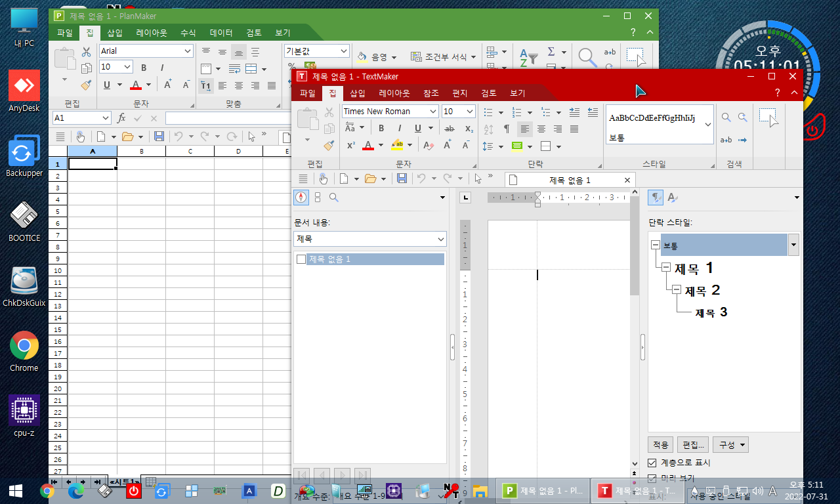The height and width of the screenshot is (504, 840).
Task: Click the fx function icon in PlanMaker
Action: coord(121,118)
